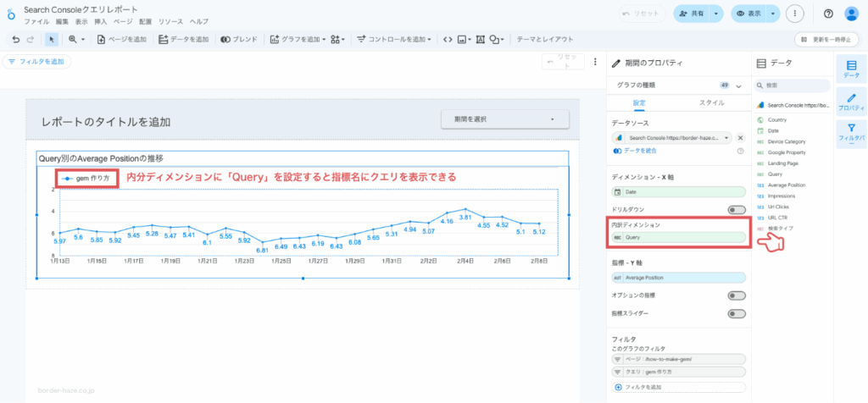Toggle the ドリルダウン switch

click(x=737, y=210)
